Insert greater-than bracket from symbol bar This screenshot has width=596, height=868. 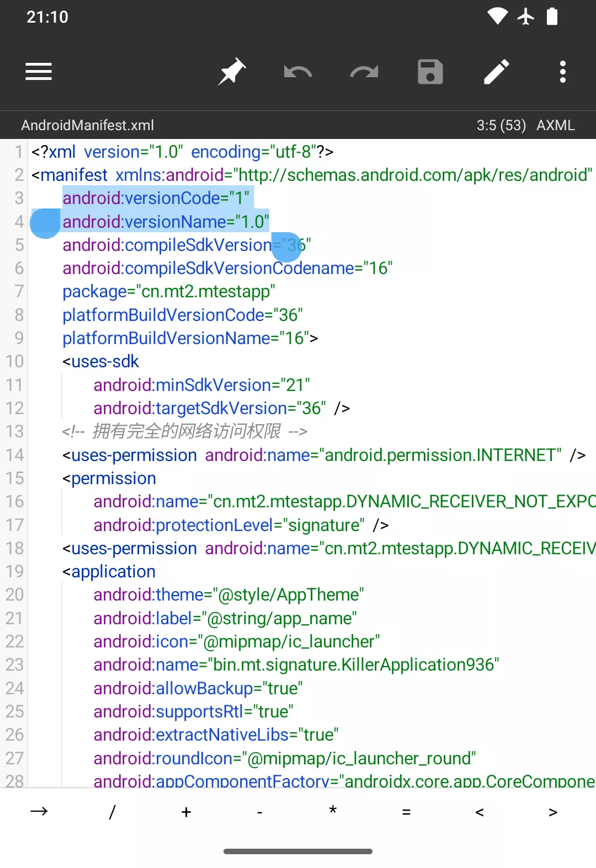553,811
